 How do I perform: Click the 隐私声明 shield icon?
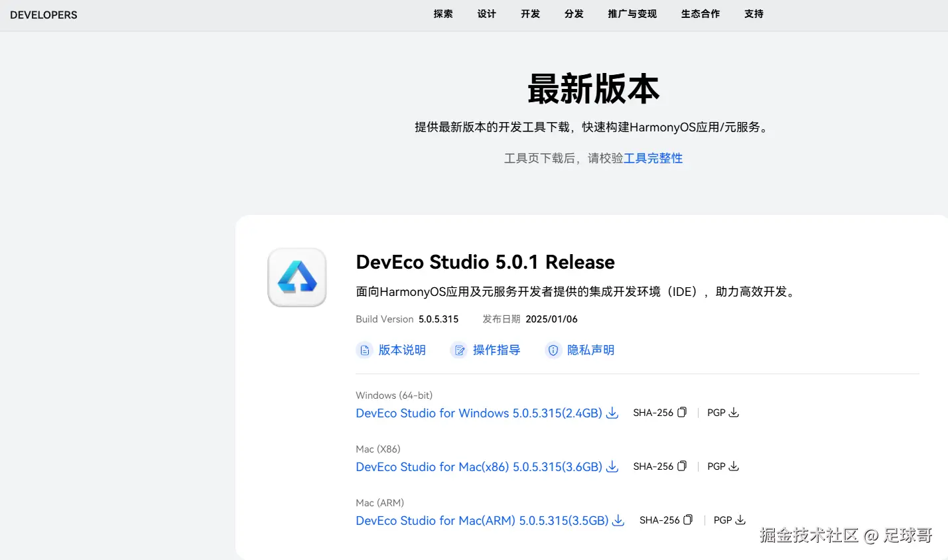click(x=553, y=350)
